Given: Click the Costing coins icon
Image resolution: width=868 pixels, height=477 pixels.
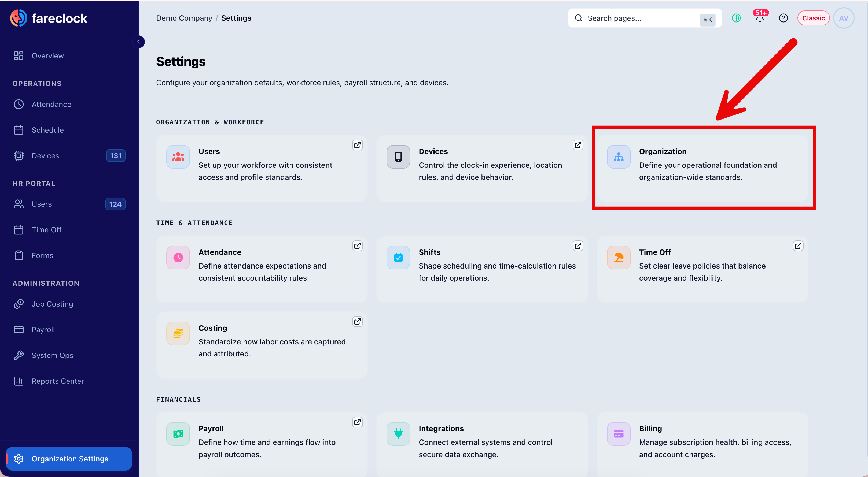Looking at the screenshot, I should pos(178,333).
